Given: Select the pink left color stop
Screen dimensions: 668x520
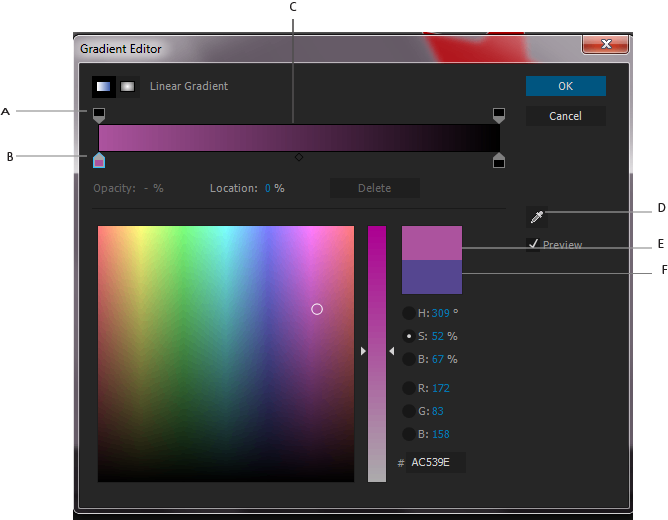Looking at the screenshot, I should pyautogui.click(x=99, y=160).
